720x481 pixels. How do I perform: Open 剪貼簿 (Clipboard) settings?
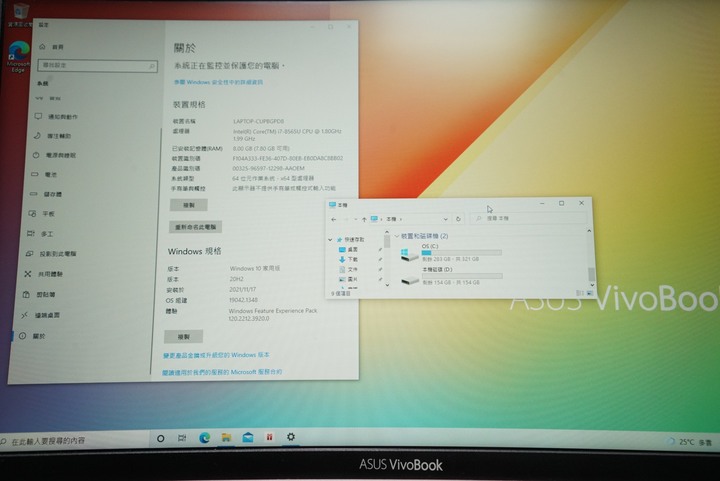coord(39,295)
